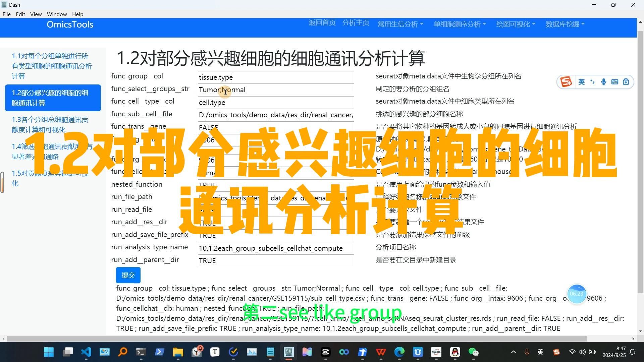This screenshot has height=362, width=644.
Task: Open WPS Office from the taskbar
Action: click(381, 352)
